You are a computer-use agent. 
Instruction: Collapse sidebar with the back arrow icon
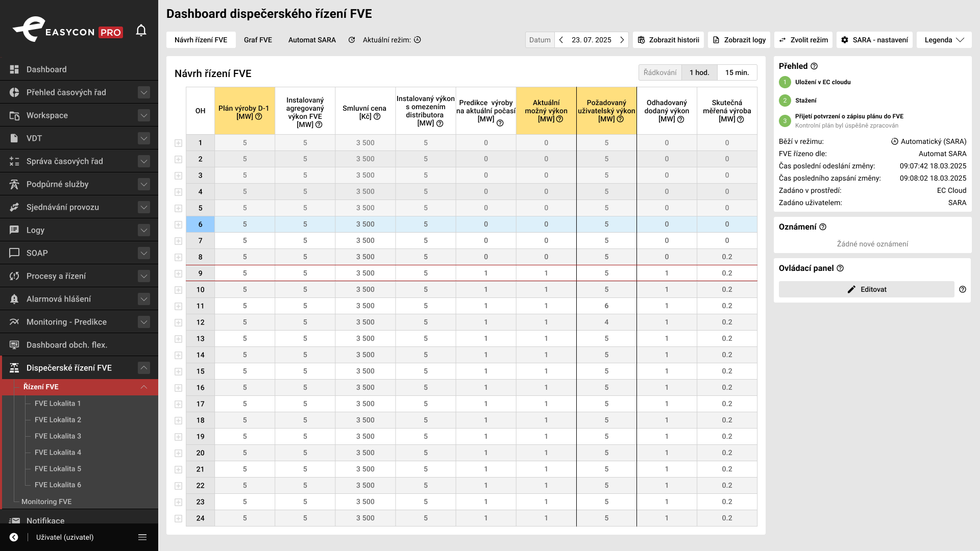click(x=14, y=537)
